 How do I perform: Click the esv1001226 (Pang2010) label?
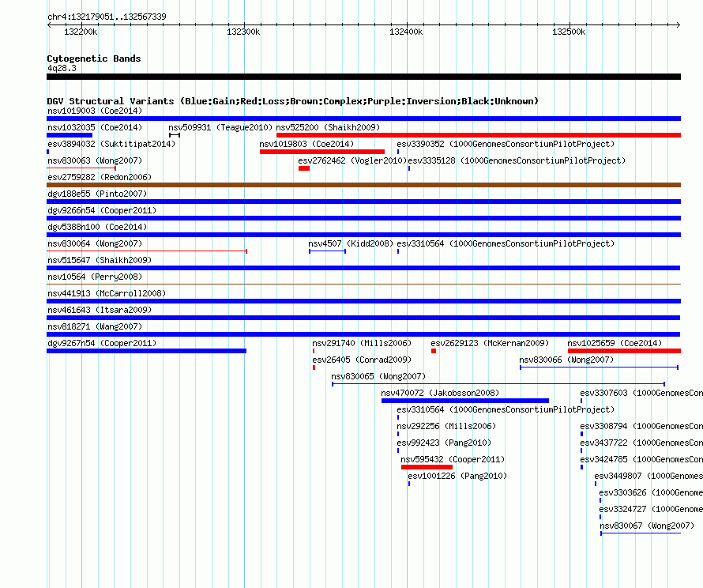click(457, 476)
